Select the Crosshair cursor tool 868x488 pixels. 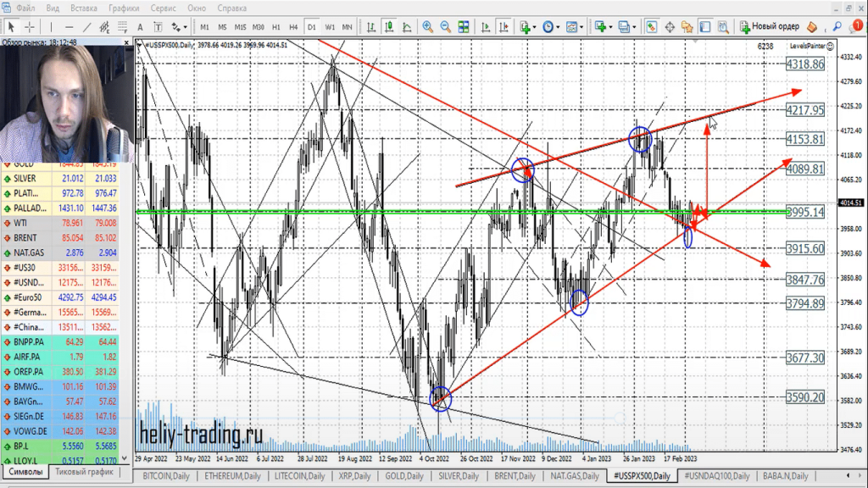pos(28,26)
